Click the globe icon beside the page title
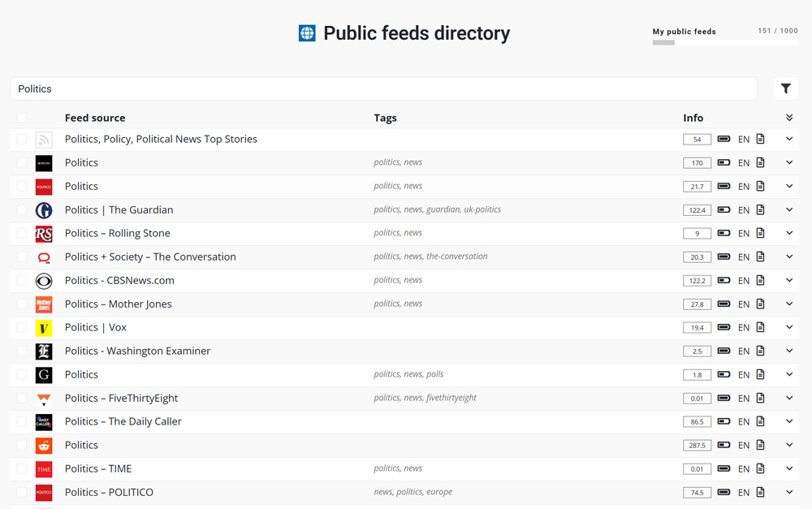The image size is (812, 509). [307, 33]
